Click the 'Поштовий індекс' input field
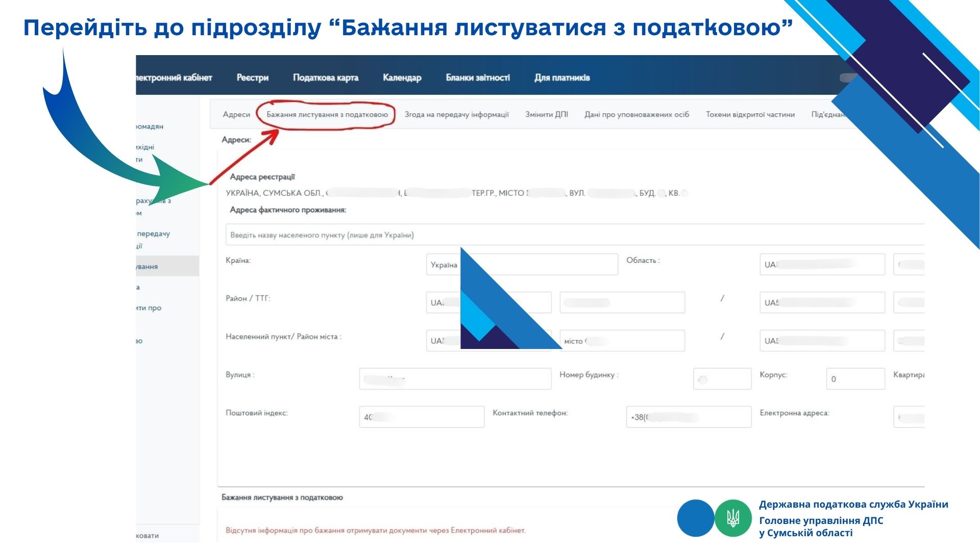This screenshot has height=551, width=980. click(x=422, y=417)
